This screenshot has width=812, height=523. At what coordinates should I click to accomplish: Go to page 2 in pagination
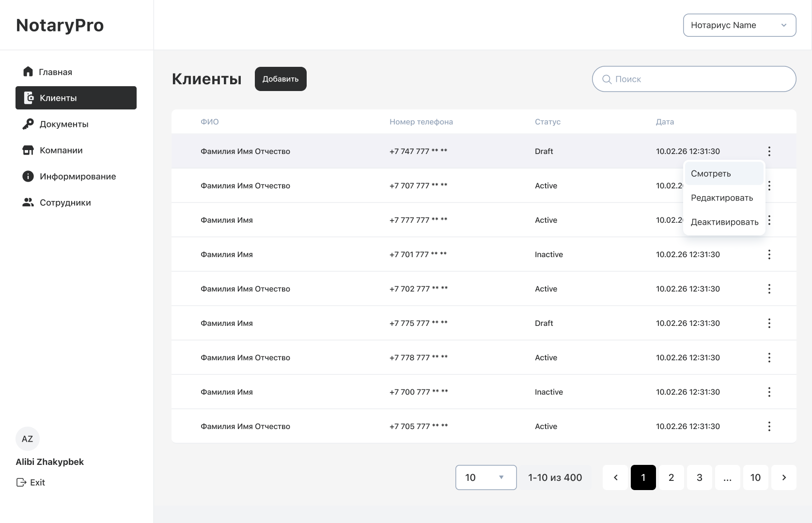pos(671,477)
